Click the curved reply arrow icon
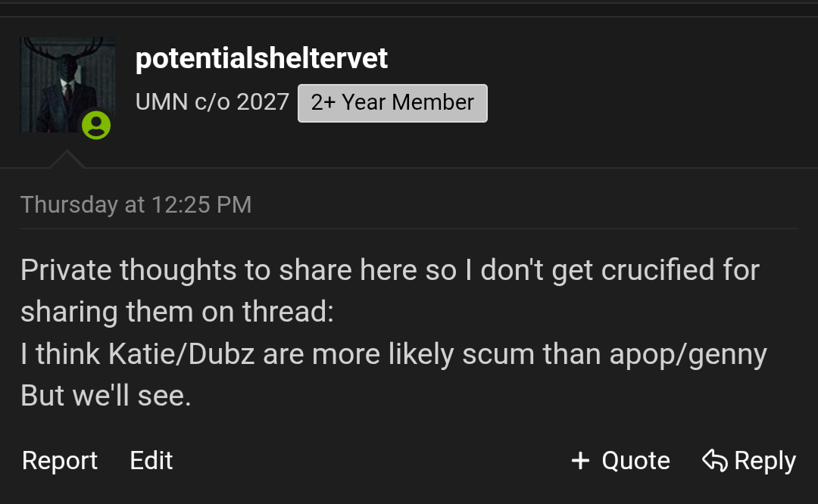This screenshot has height=504, width=818. click(714, 460)
